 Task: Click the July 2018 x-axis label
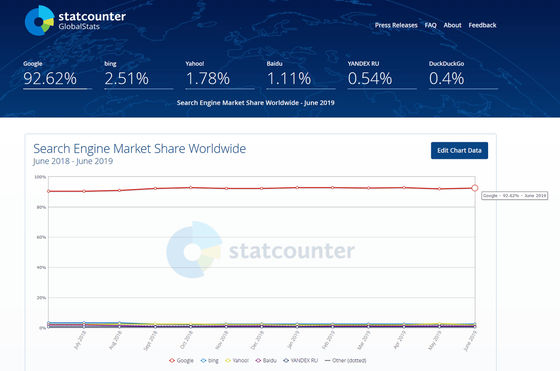coord(80,340)
